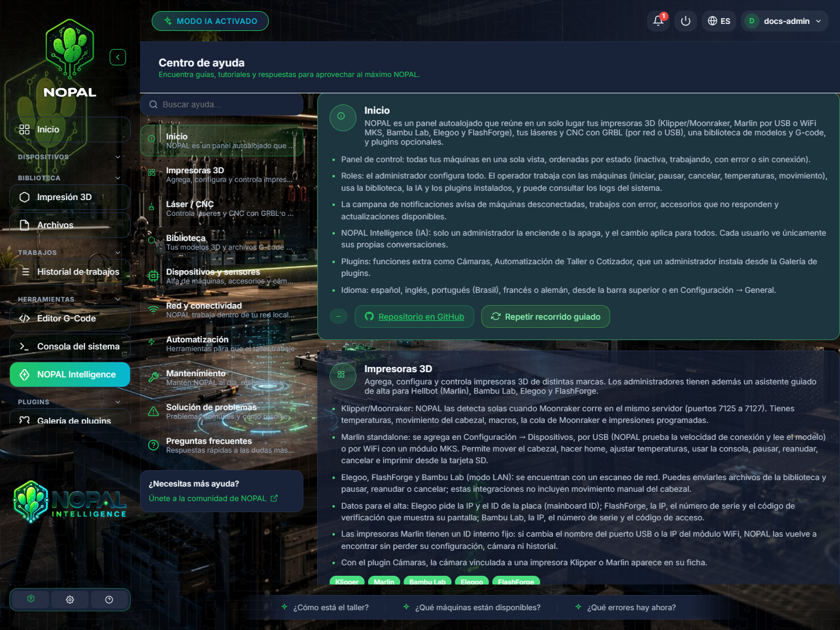Click the green hexagon icon in sidebar footer
The height and width of the screenshot is (630, 840).
coord(31,599)
